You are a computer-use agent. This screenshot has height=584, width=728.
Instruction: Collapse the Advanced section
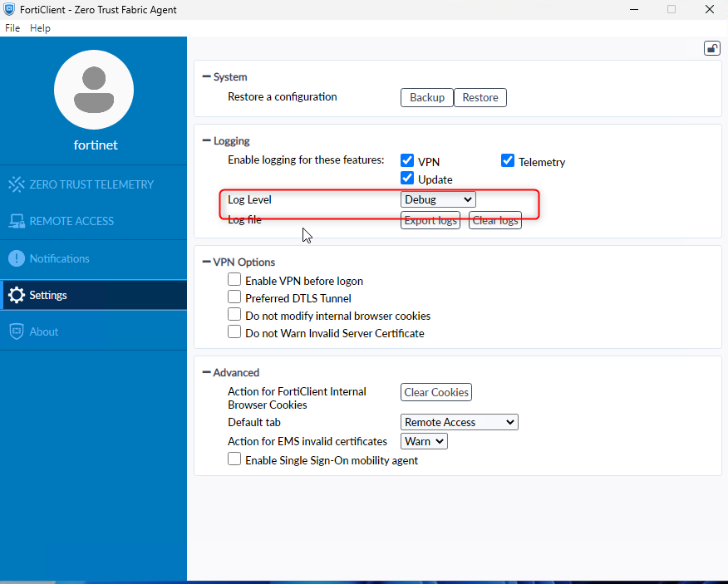coord(207,372)
